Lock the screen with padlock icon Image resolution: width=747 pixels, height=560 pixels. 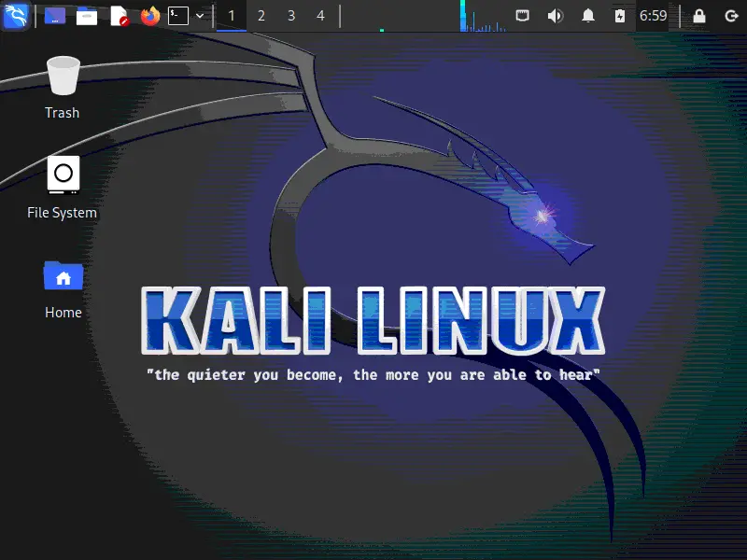tap(699, 16)
